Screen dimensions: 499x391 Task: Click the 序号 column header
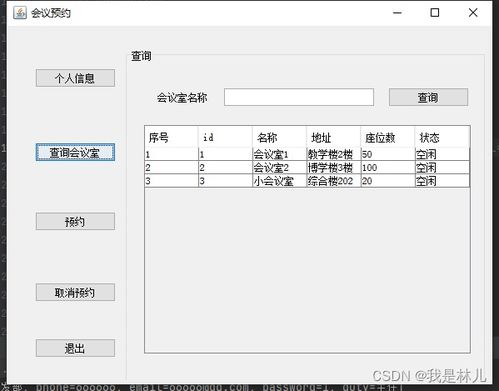[x=172, y=137]
